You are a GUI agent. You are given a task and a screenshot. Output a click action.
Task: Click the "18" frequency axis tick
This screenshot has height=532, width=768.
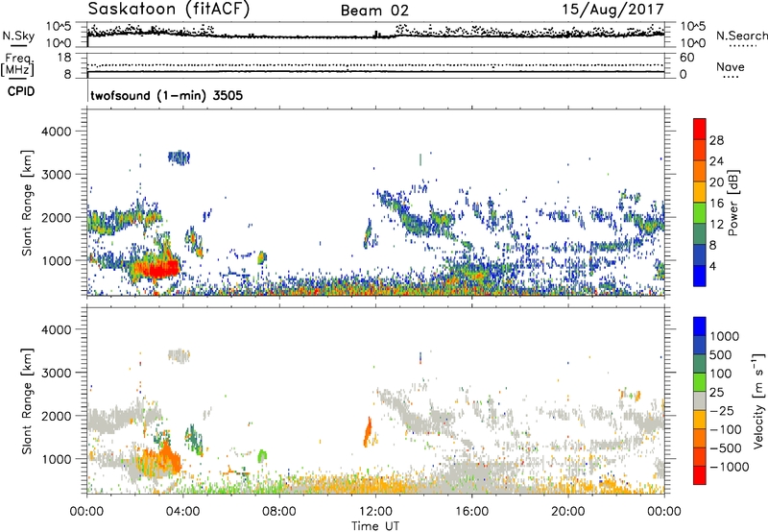tap(64, 58)
